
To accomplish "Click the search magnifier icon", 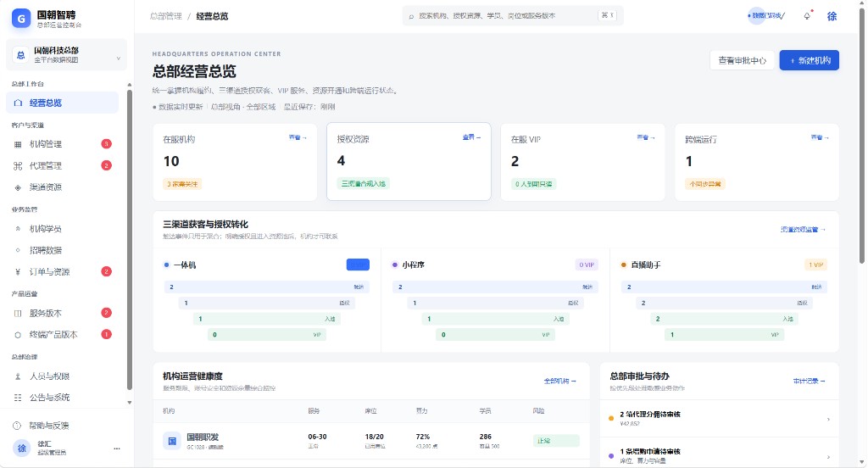I will (411, 17).
